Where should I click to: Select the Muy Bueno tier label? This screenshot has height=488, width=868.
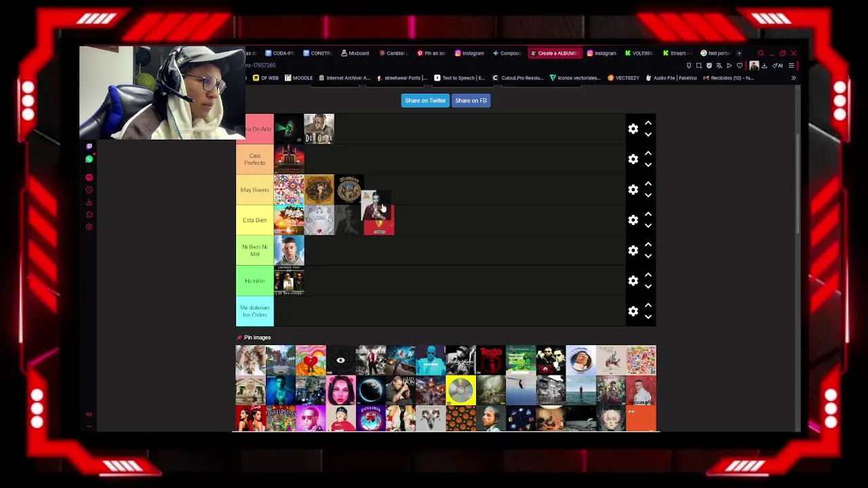tap(255, 190)
